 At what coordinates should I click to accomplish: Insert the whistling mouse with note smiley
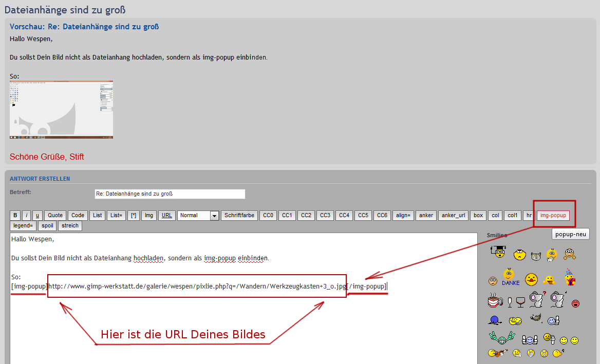(559, 299)
